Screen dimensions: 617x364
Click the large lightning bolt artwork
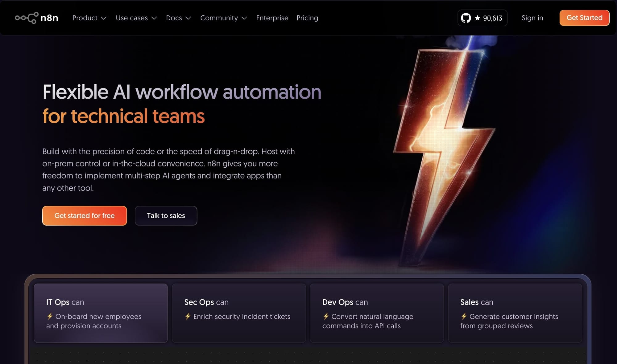[444, 145]
